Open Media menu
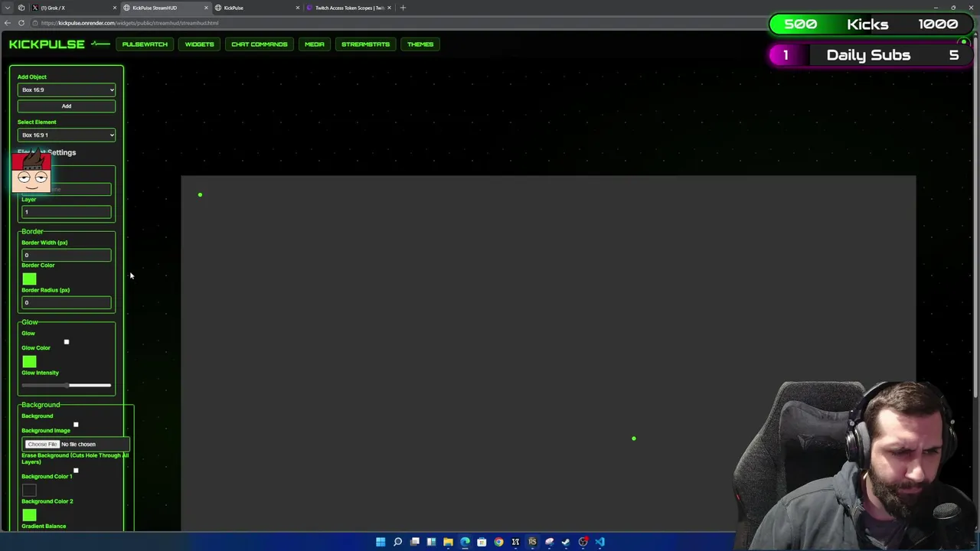 [x=315, y=44]
